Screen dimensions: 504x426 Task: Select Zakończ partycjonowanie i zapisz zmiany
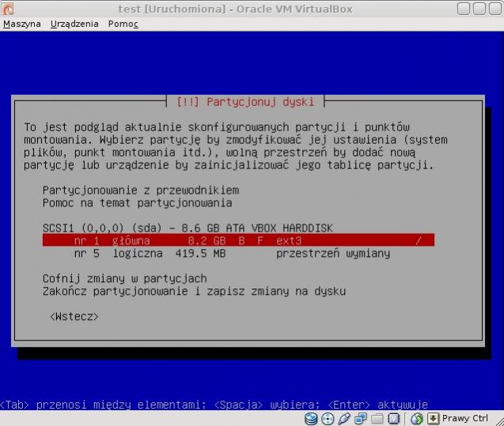click(x=194, y=291)
